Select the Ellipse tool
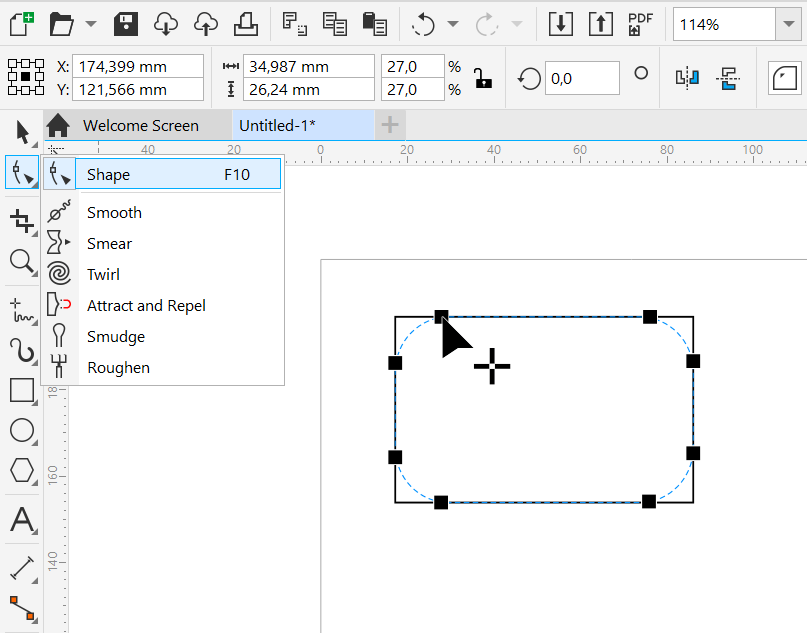This screenshot has height=633, width=807. tap(22, 430)
